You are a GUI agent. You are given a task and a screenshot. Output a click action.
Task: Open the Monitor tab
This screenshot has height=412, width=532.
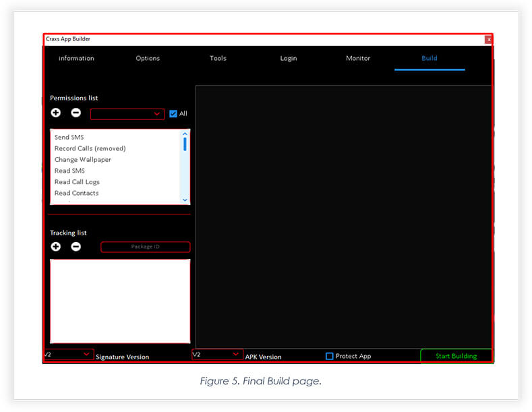pyautogui.click(x=358, y=59)
